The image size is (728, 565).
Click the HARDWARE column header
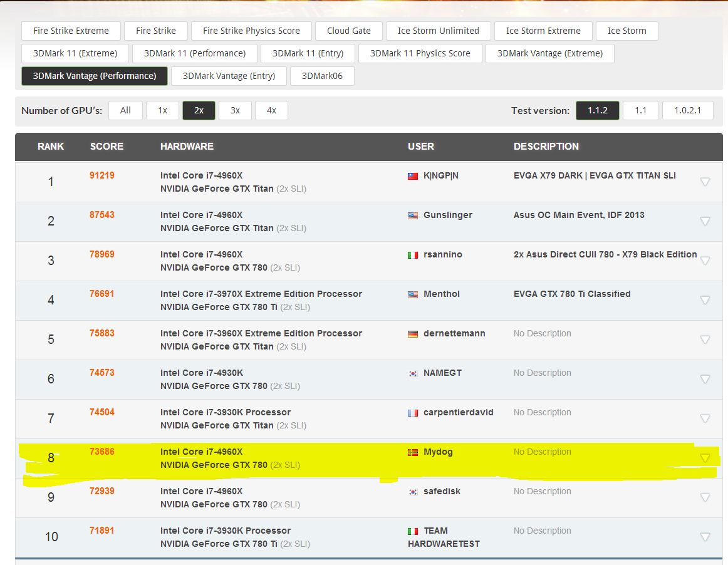pos(187,147)
